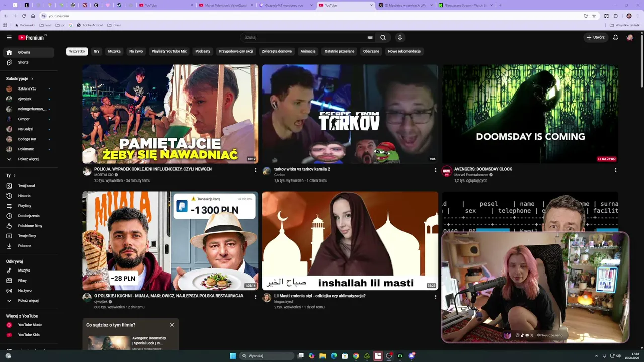Viewport: 644px width, 362px height.
Task: Select the Playlisty YouTube Mix chip
Action: click(169, 51)
